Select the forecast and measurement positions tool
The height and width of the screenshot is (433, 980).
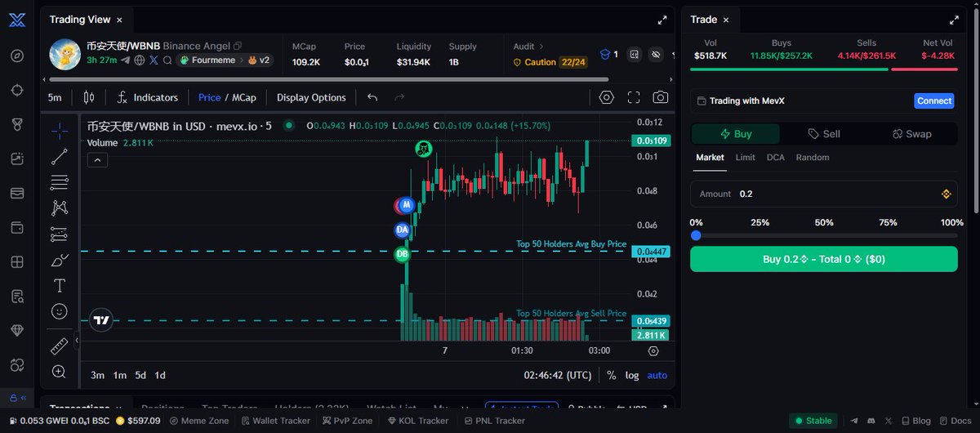pyautogui.click(x=59, y=234)
